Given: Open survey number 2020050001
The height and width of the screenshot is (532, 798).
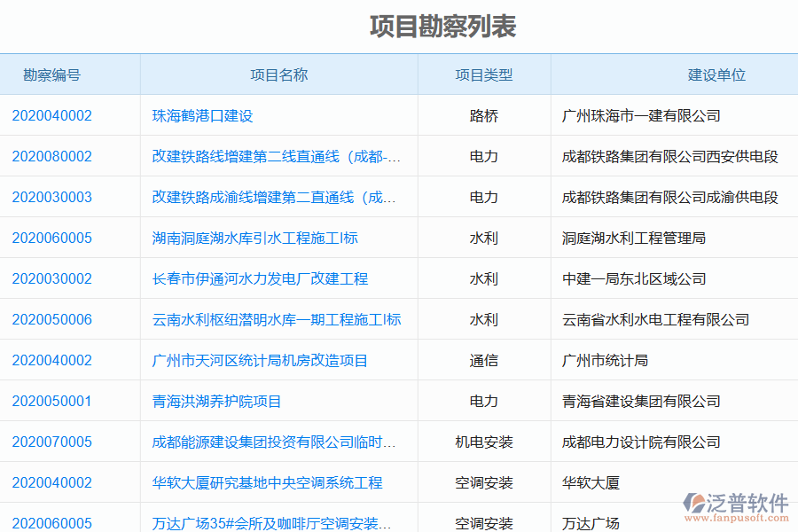Looking at the screenshot, I should click(x=52, y=401).
